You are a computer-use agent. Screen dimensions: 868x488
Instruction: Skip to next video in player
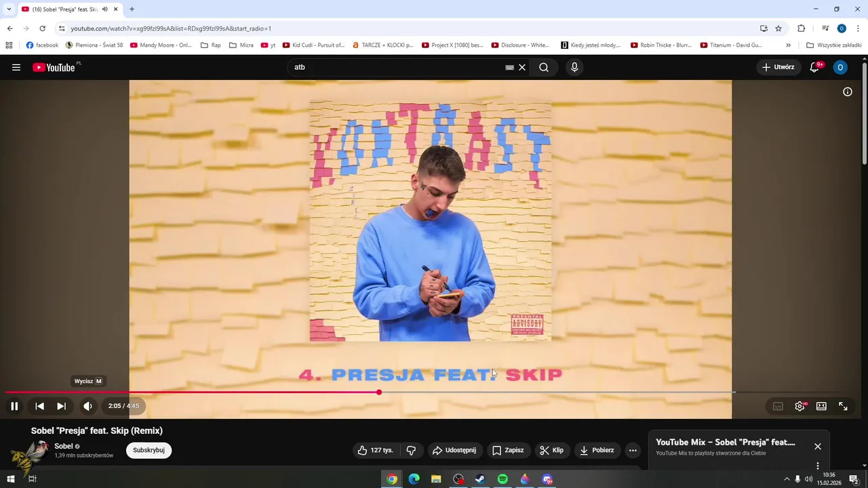pos(62,406)
